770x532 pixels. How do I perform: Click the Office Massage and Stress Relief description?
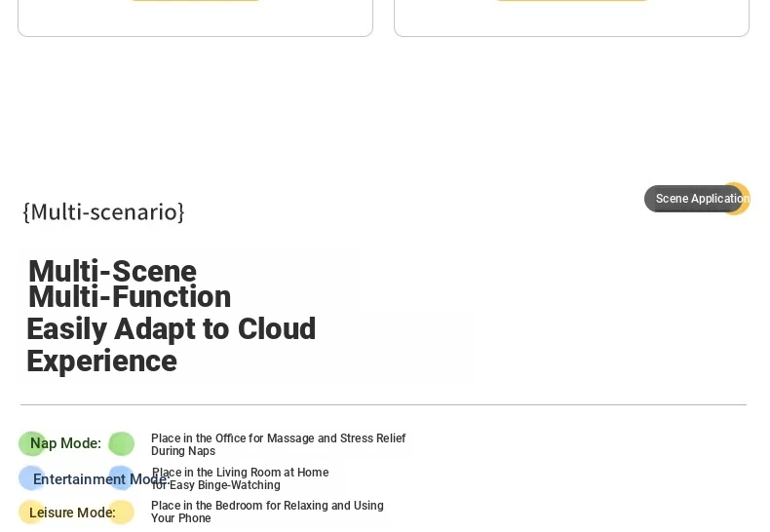278,444
